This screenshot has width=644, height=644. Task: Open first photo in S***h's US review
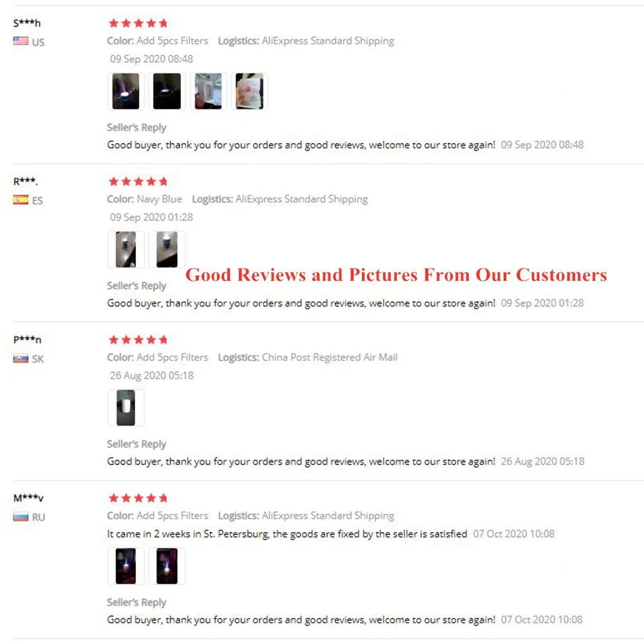(x=126, y=91)
